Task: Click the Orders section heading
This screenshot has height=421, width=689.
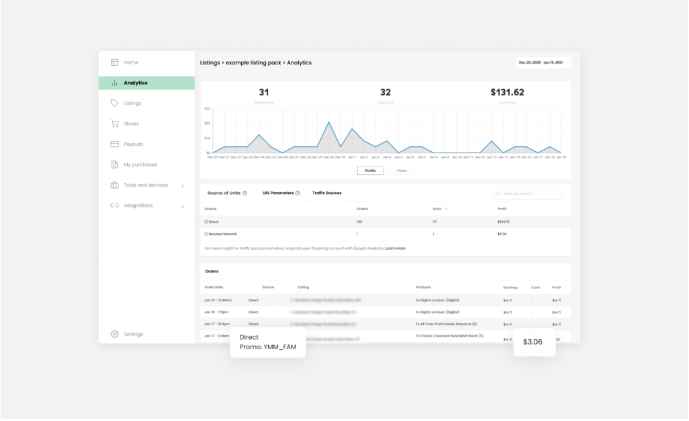Action: 211,272
